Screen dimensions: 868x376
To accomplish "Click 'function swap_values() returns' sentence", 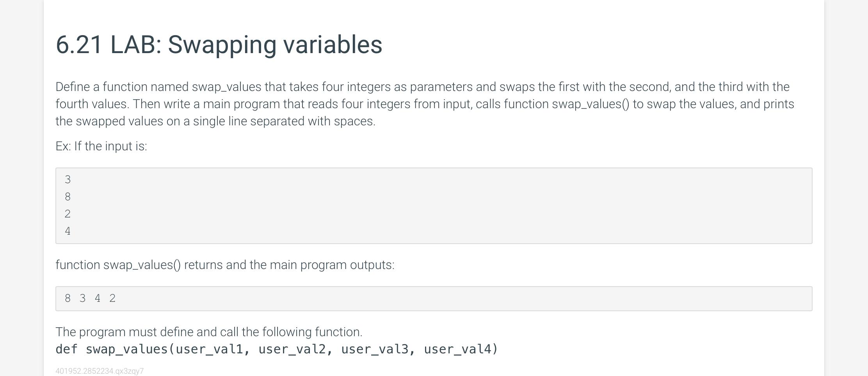I will pyautogui.click(x=224, y=265).
